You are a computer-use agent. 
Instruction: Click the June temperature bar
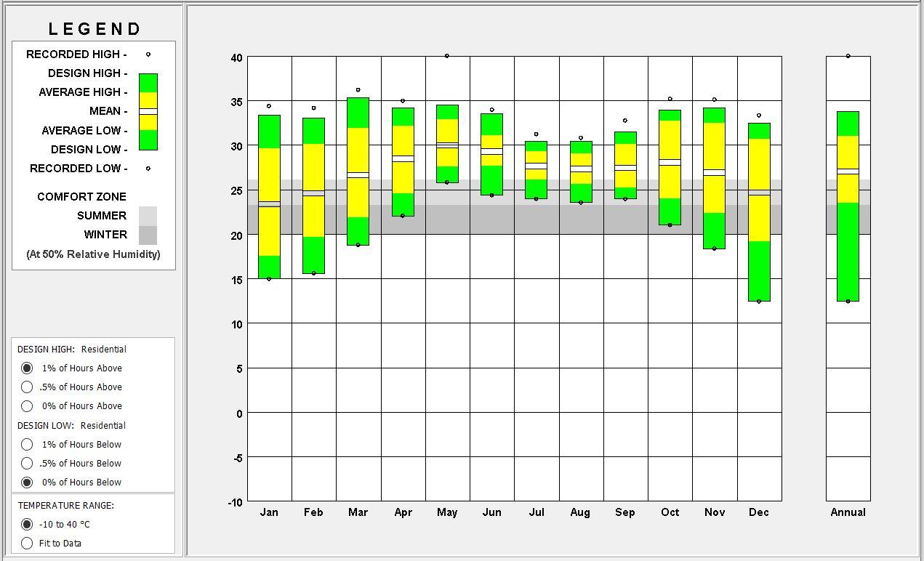[491, 154]
